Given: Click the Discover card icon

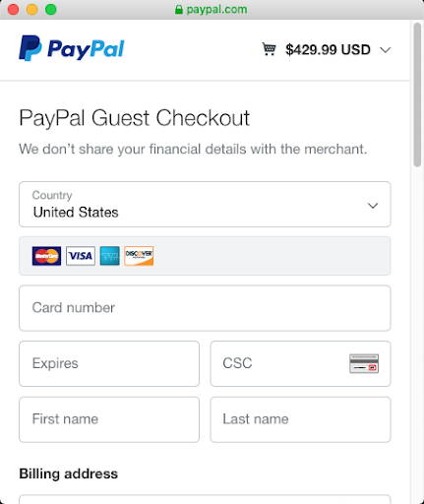Looking at the screenshot, I should pos(139,256).
